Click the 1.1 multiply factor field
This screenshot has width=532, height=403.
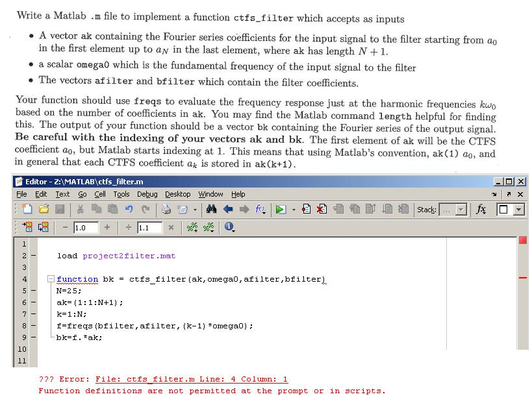coord(149,227)
